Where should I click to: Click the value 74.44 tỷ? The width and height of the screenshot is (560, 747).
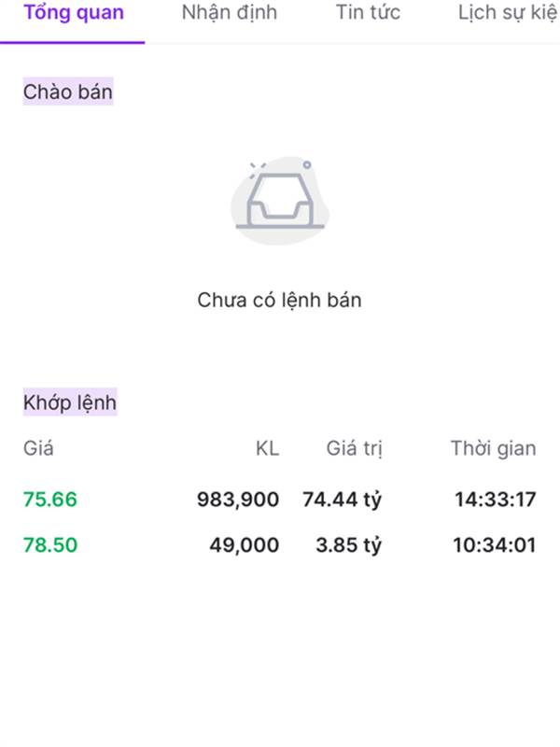[x=342, y=500]
